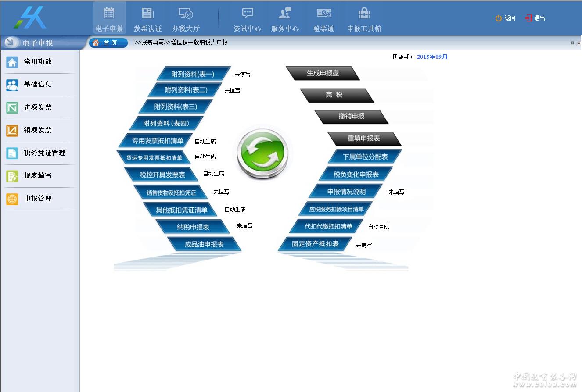Screen dimensions: 582x392
Task: Open the 资讯中心 news center icon
Action: click(247, 18)
